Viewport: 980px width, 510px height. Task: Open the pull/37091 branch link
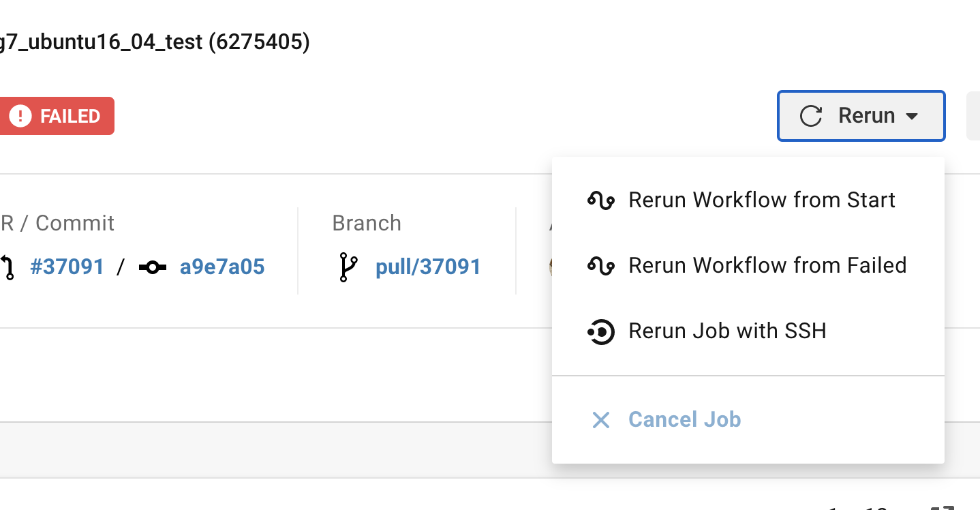428,267
